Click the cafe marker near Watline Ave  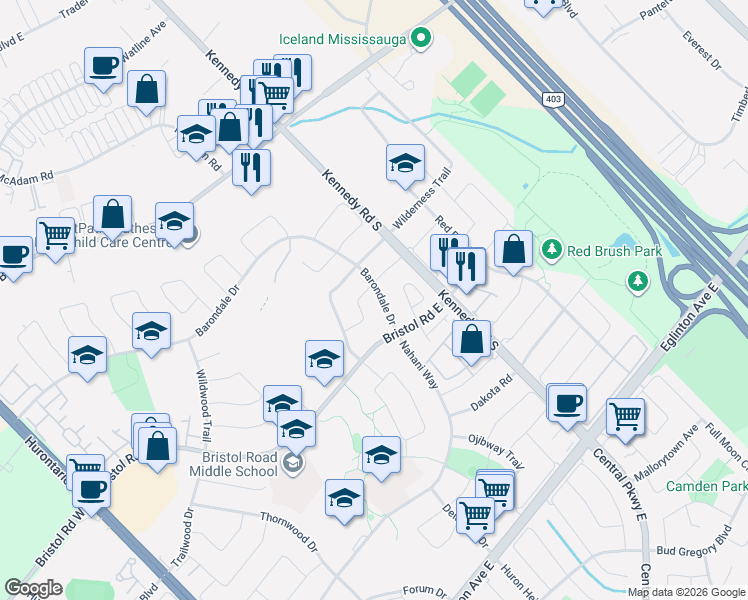click(x=104, y=67)
